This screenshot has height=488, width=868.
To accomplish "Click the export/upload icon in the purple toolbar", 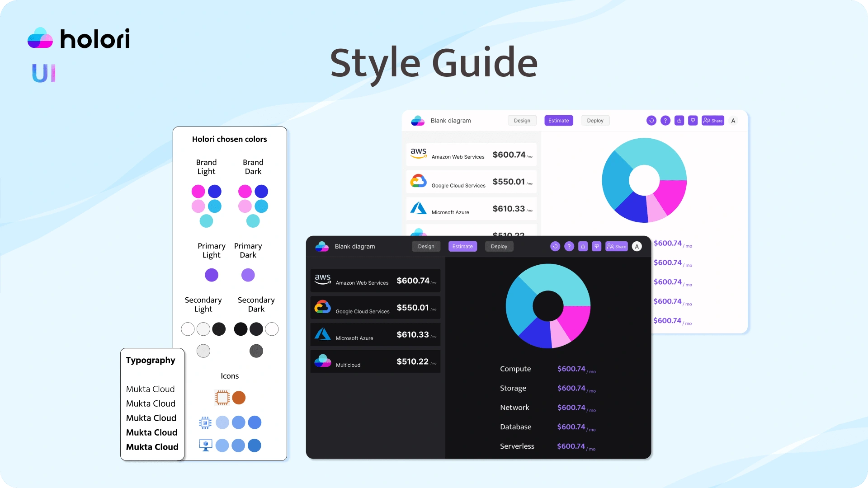I will (583, 246).
